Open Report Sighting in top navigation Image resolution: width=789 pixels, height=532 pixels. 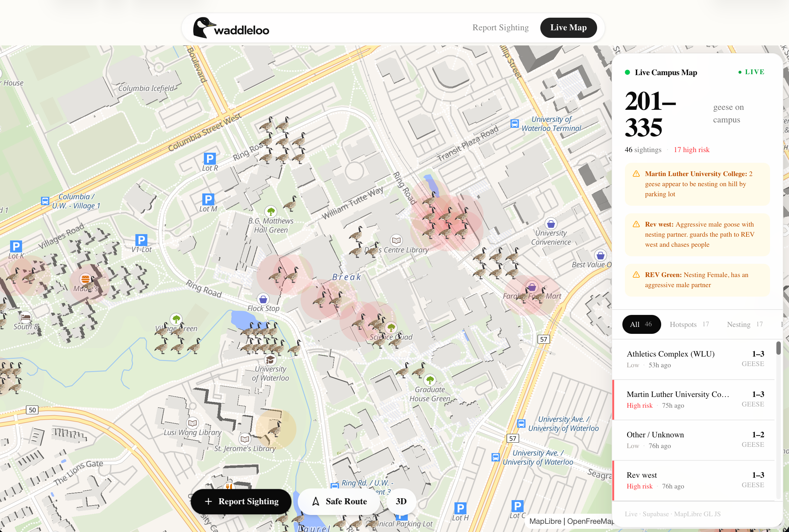point(500,27)
